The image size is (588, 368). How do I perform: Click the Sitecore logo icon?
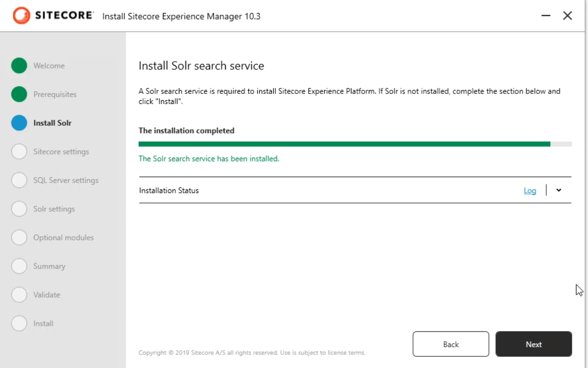coord(21,16)
